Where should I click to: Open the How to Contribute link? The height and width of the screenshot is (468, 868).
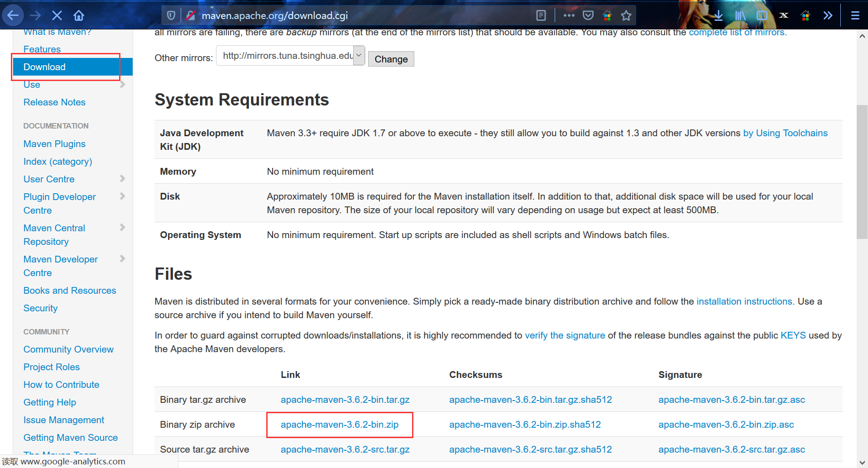tap(61, 385)
